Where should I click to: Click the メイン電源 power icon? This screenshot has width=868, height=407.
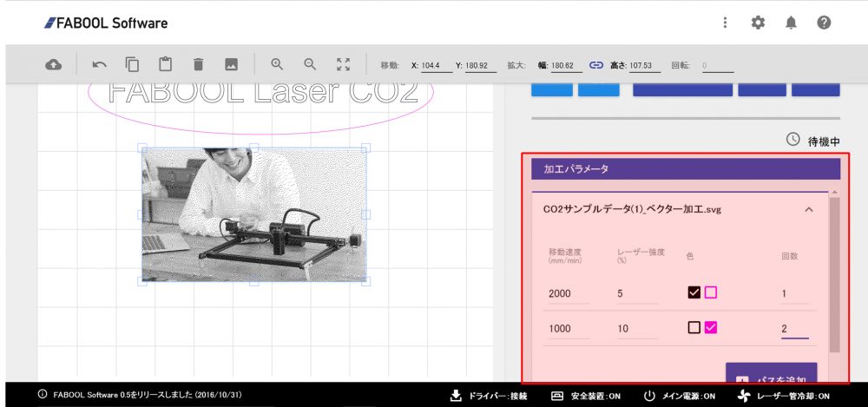(x=648, y=396)
